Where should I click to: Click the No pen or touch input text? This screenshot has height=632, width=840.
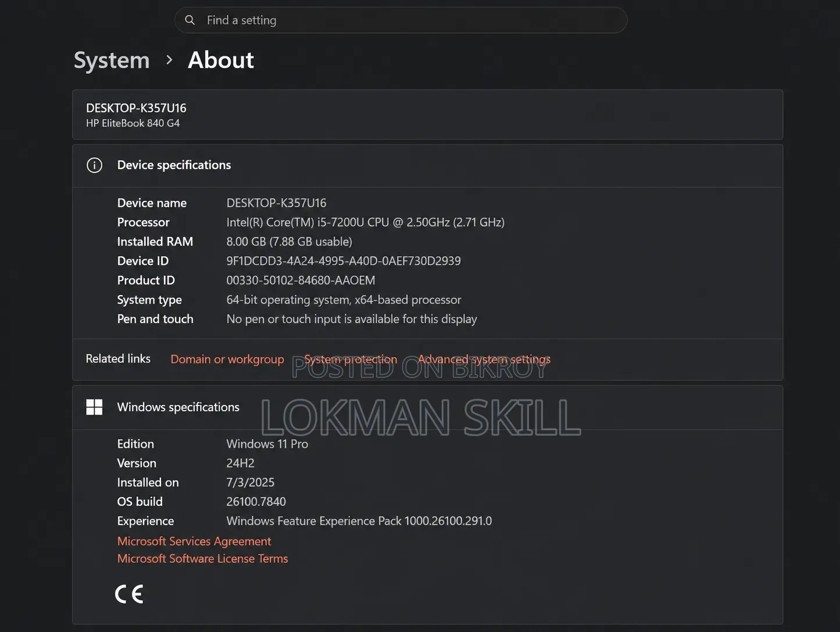click(352, 319)
